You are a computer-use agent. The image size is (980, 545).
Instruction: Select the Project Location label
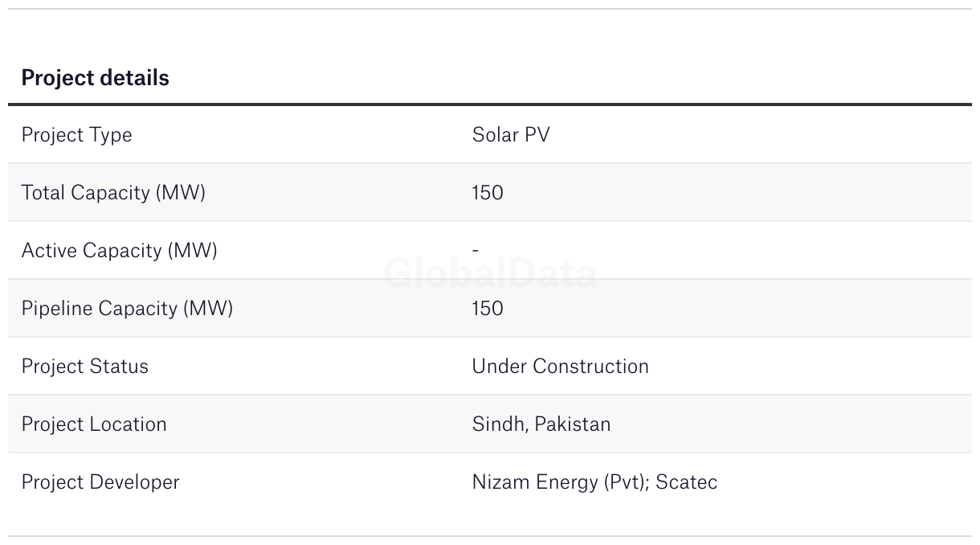(94, 424)
